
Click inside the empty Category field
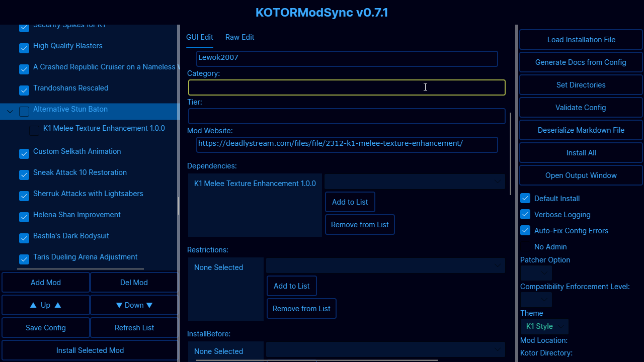pos(347,87)
